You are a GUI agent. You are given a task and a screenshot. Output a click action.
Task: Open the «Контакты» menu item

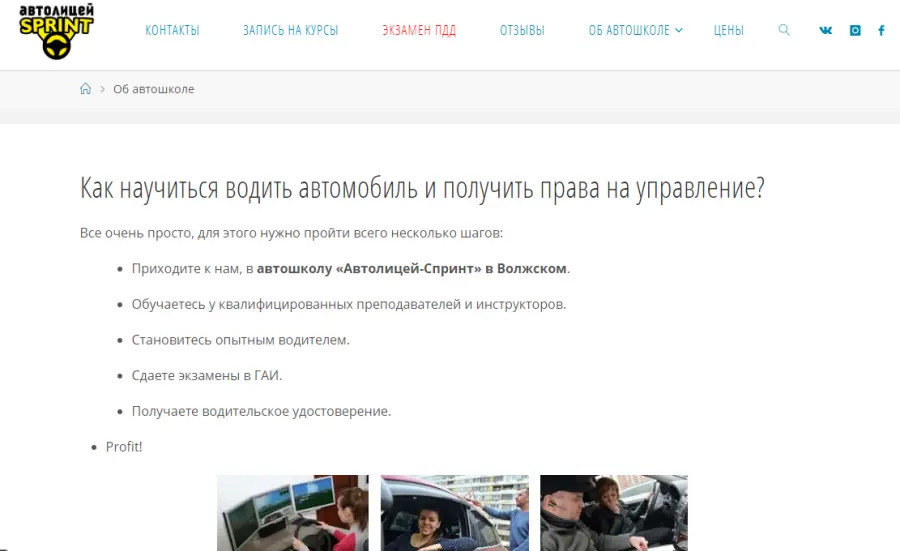pos(172,30)
